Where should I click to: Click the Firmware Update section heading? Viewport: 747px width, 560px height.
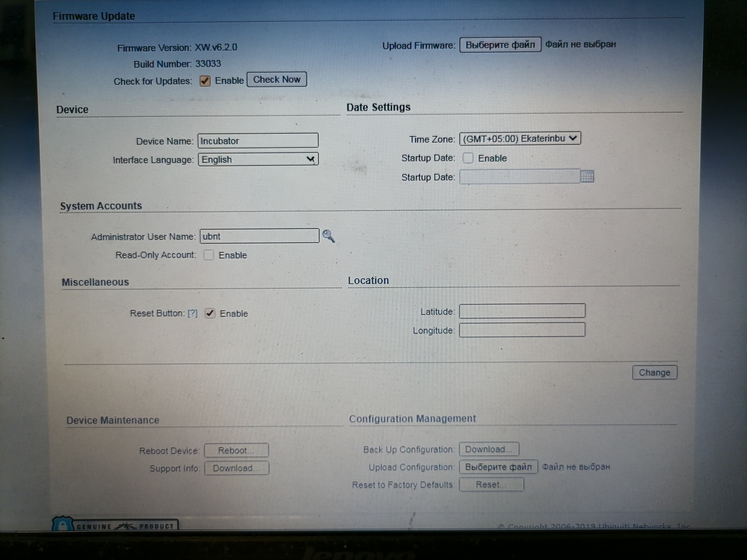click(x=94, y=16)
